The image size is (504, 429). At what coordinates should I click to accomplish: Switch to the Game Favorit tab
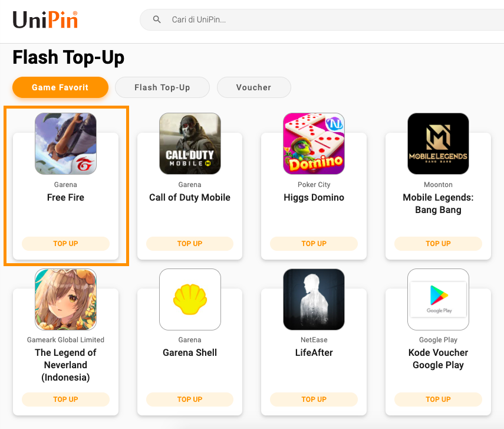coord(60,87)
